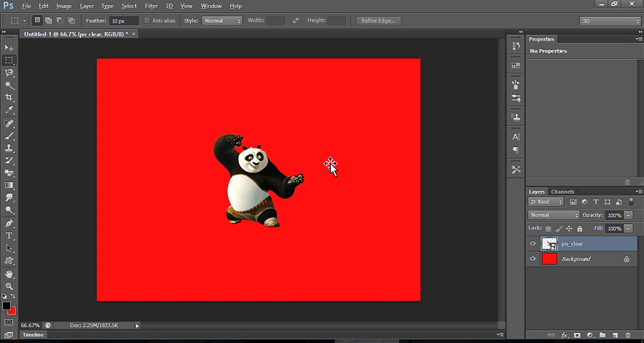Expand the status bar info arrow
The height and width of the screenshot is (343, 644).
tap(137, 326)
